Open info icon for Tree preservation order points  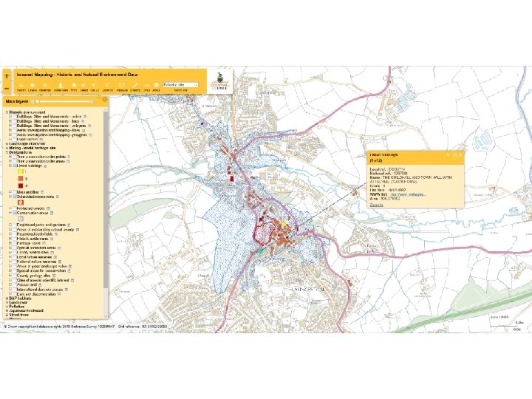[x=69, y=157]
